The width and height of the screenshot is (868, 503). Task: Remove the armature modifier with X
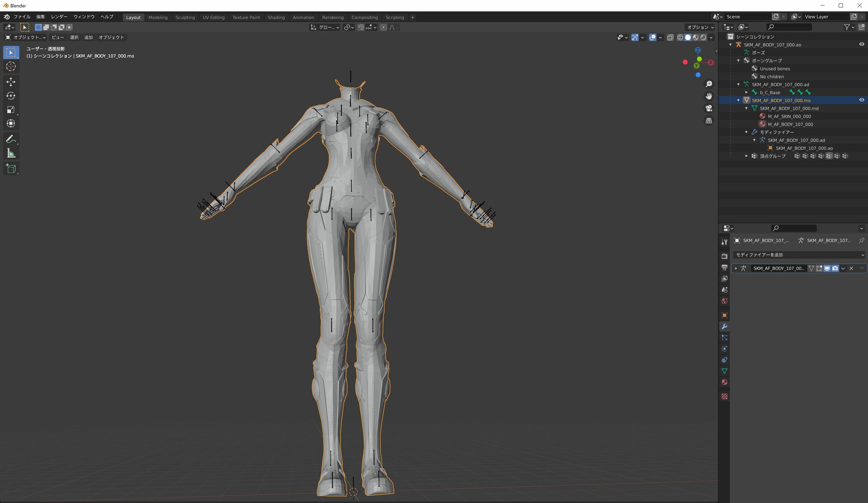click(x=851, y=268)
